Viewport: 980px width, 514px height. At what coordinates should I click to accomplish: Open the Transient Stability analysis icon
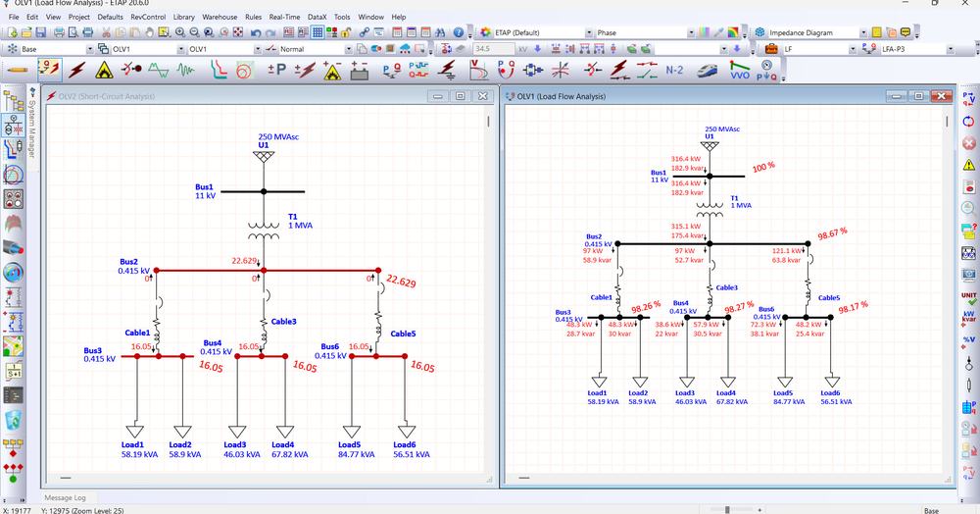[185, 70]
